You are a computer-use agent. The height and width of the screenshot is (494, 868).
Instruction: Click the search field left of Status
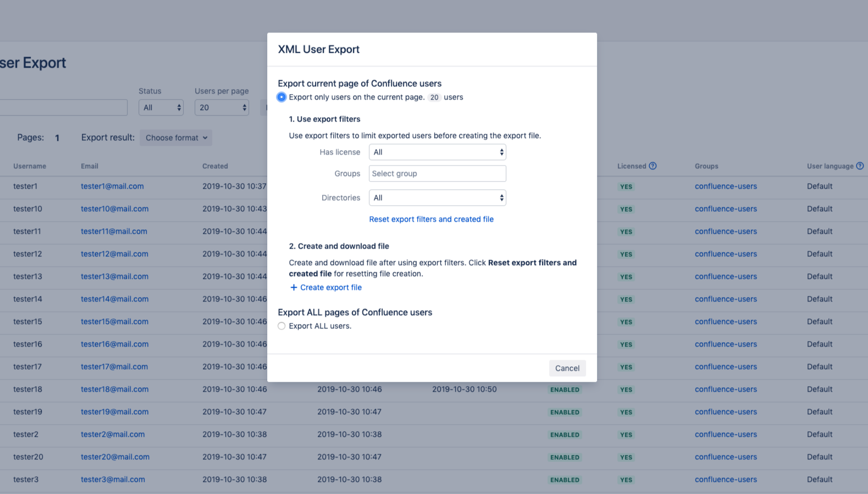pos(64,107)
